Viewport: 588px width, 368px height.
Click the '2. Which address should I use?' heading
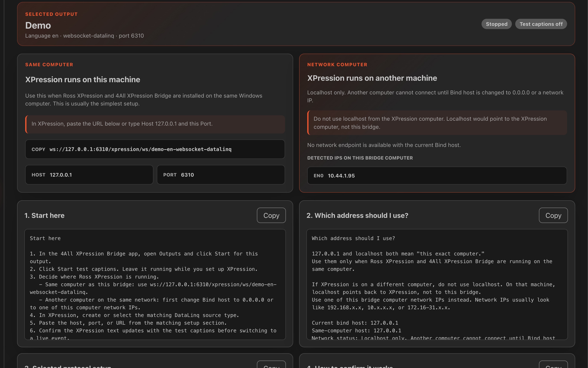[357, 216]
